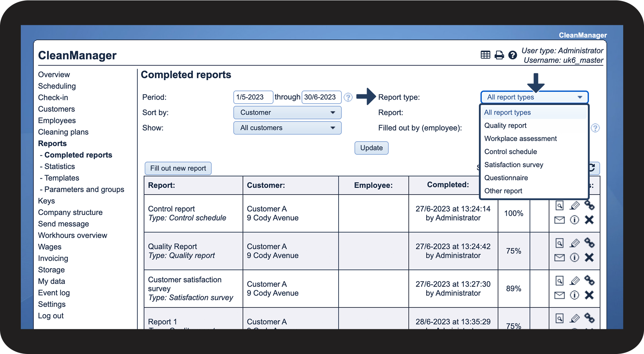Expand the Show All customers dropdown
This screenshot has height=354, width=644.
tap(287, 128)
